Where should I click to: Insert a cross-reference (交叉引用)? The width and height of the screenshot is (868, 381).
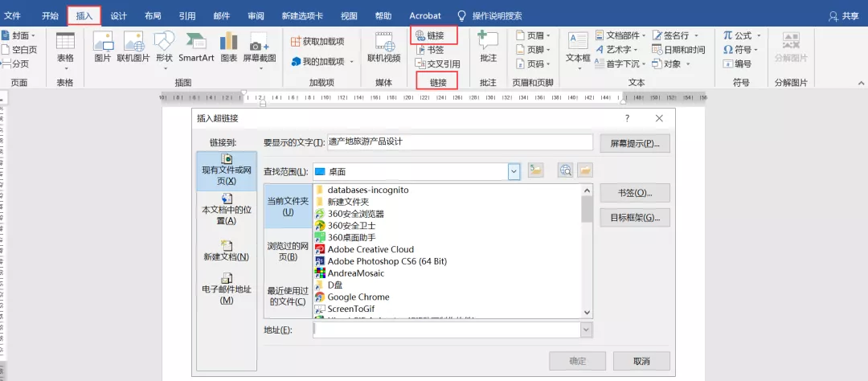437,63
